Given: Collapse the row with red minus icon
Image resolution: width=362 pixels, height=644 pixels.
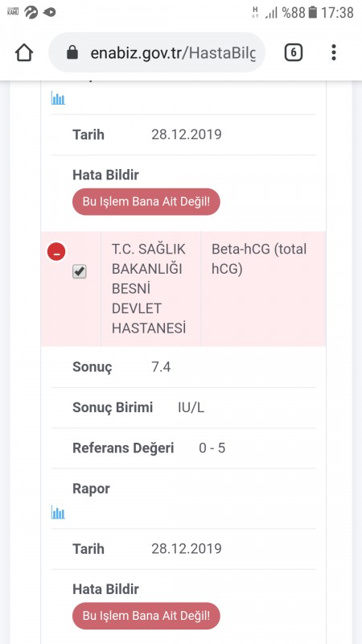Looking at the screenshot, I should (56, 252).
